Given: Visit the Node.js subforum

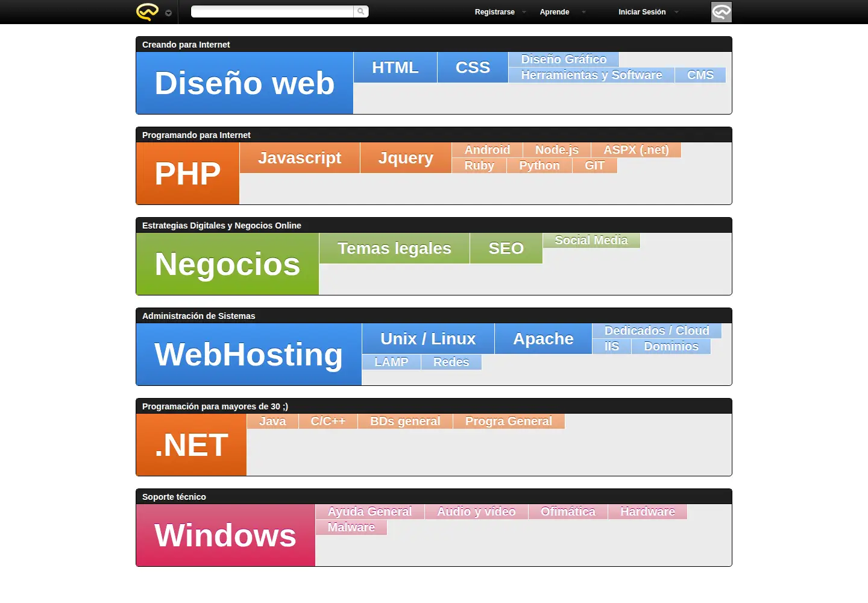Looking at the screenshot, I should click(557, 150).
